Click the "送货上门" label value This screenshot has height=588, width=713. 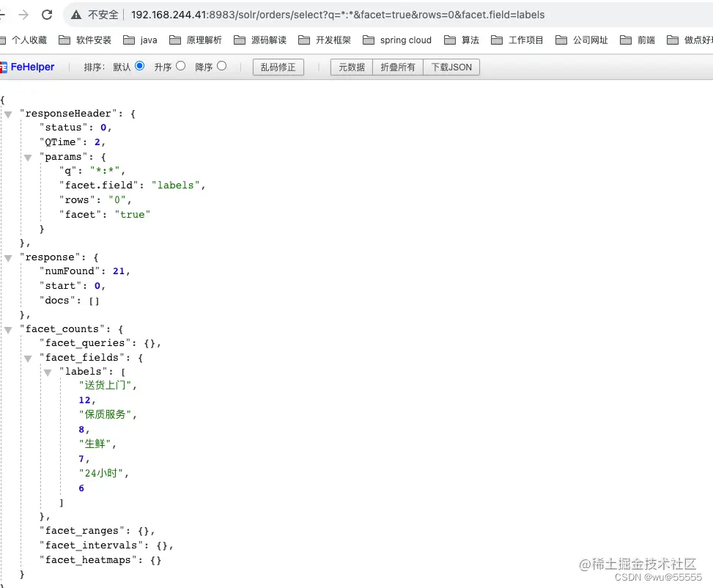pyautogui.click(x=106, y=386)
